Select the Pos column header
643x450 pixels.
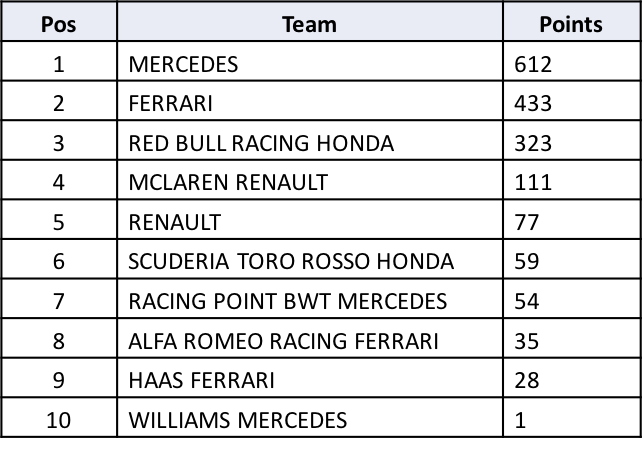tap(59, 21)
